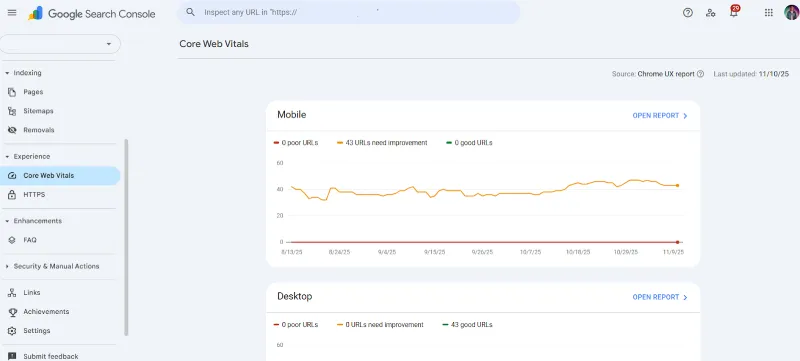
Task: Click the Core Web Vitals gauge icon
Action: [x=12, y=176]
